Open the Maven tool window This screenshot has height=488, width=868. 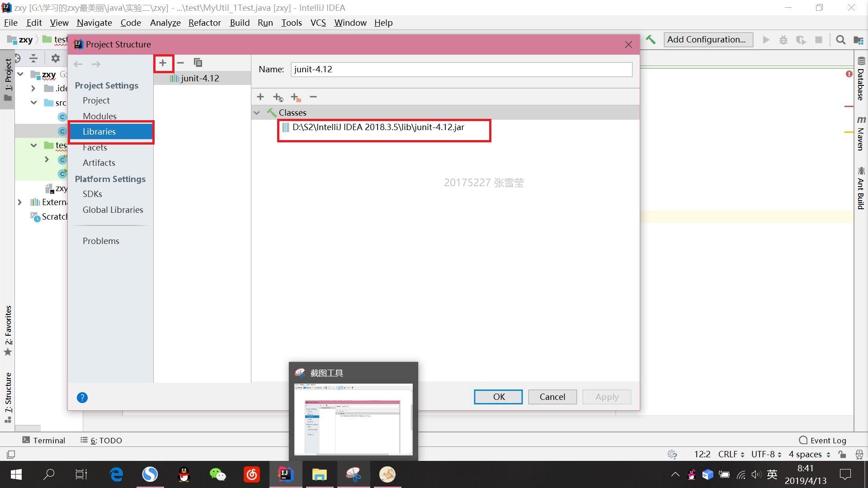tap(861, 133)
